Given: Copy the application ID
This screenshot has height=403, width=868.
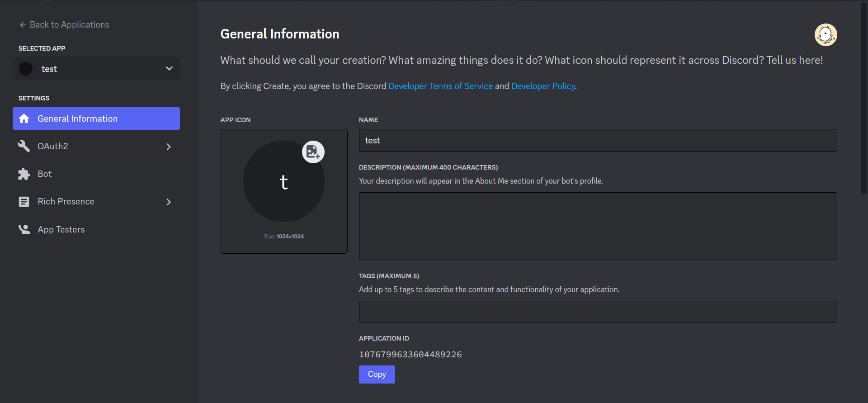Looking at the screenshot, I should click(377, 375).
